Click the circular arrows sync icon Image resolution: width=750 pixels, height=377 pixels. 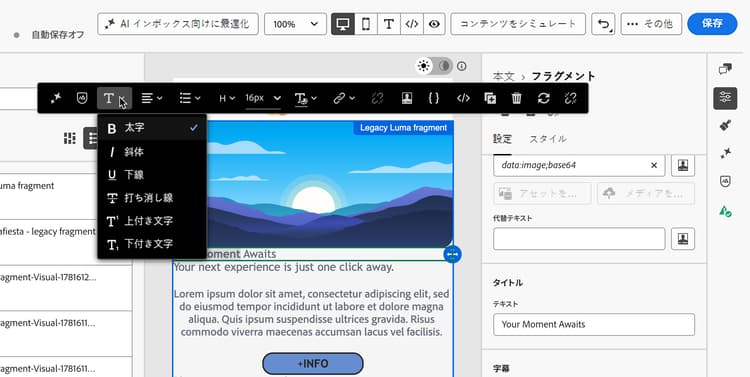[543, 98]
